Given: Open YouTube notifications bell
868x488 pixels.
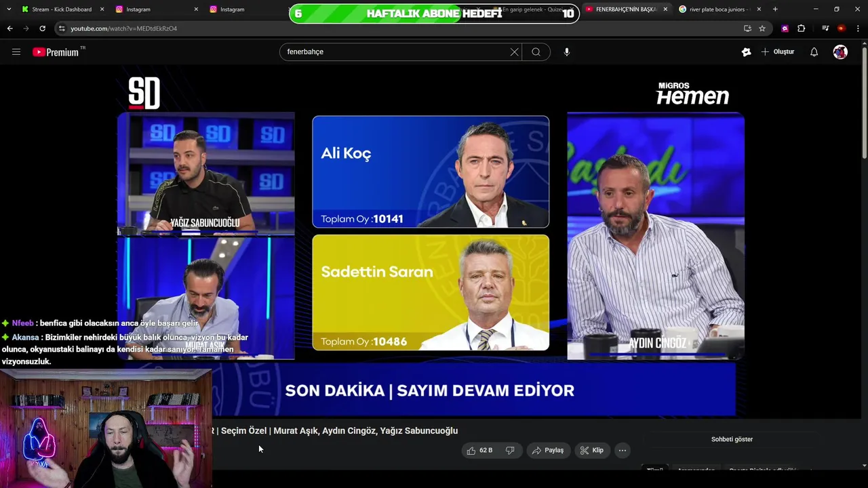Looking at the screenshot, I should (x=814, y=52).
